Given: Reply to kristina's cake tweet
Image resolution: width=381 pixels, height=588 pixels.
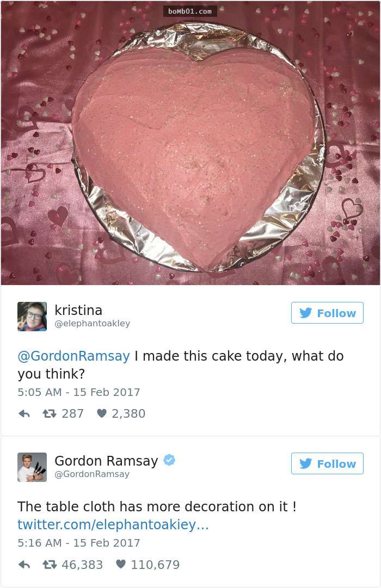Looking at the screenshot, I should pyautogui.click(x=24, y=413).
